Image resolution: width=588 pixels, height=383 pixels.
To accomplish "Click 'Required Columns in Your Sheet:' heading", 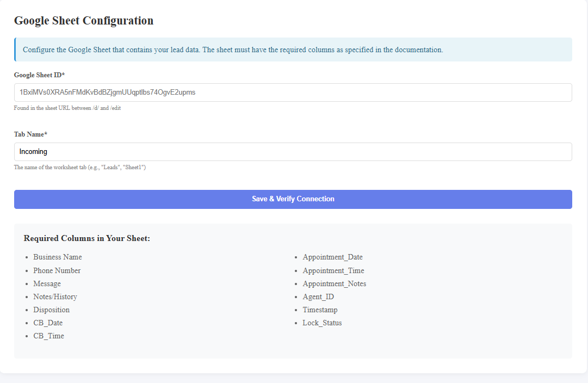I will (87, 238).
